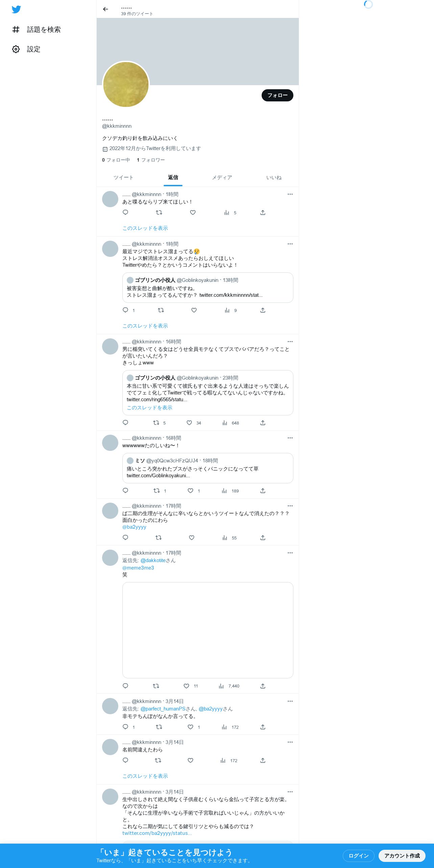Image resolution: width=434 pixels, height=868 pixels.
Task: Open the いいね tab
Action: click(274, 177)
